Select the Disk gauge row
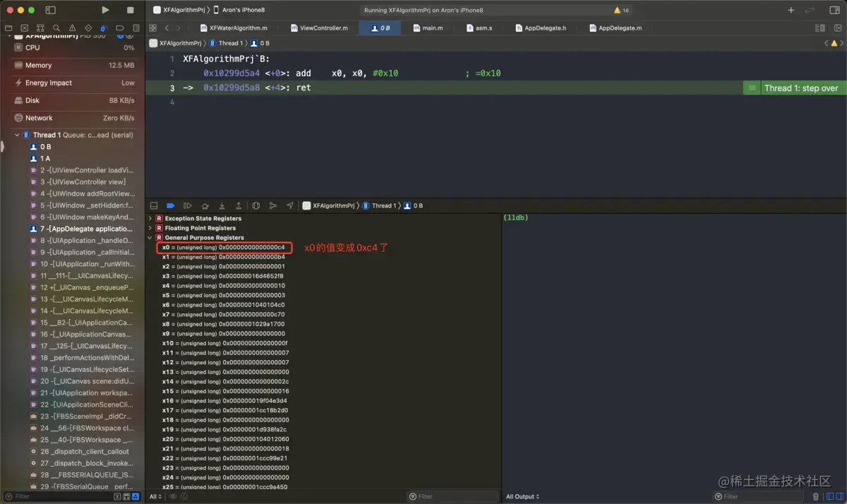This screenshot has height=504, width=847. click(73, 100)
